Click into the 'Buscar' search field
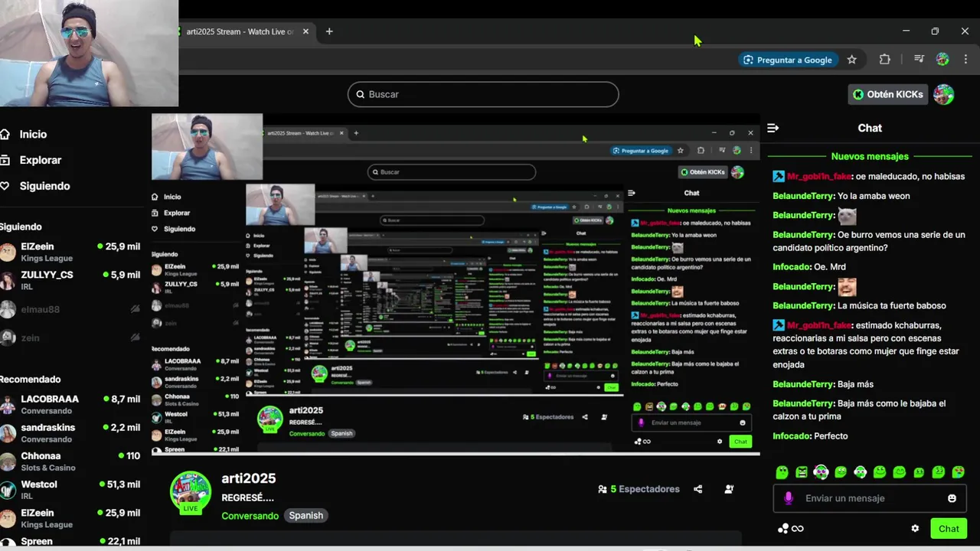Image resolution: width=980 pixels, height=551 pixels. click(x=483, y=94)
